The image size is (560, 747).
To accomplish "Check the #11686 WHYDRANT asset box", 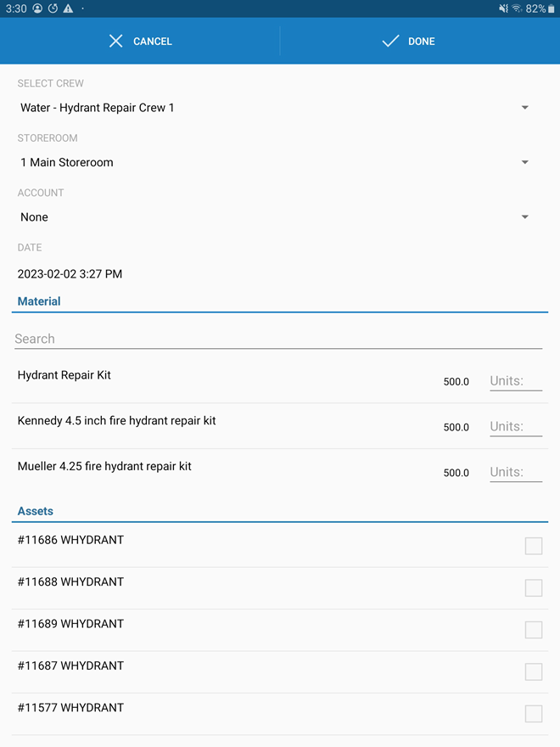I will pyautogui.click(x=533, y=546).
